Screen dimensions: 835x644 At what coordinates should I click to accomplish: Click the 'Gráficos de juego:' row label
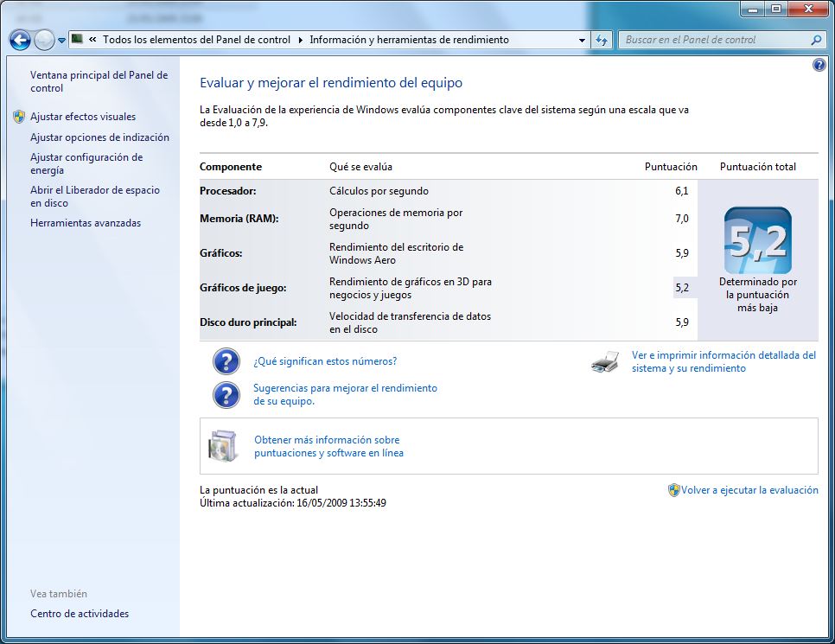[x=243, y=288]
